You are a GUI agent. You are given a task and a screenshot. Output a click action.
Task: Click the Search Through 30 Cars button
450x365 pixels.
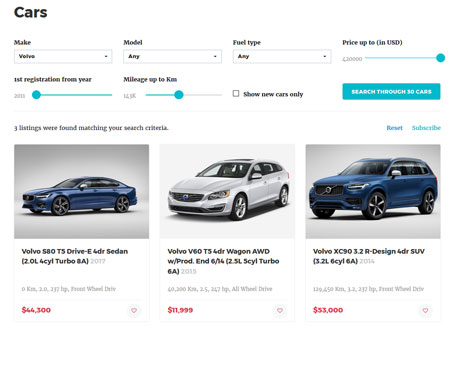pos(391,91)
